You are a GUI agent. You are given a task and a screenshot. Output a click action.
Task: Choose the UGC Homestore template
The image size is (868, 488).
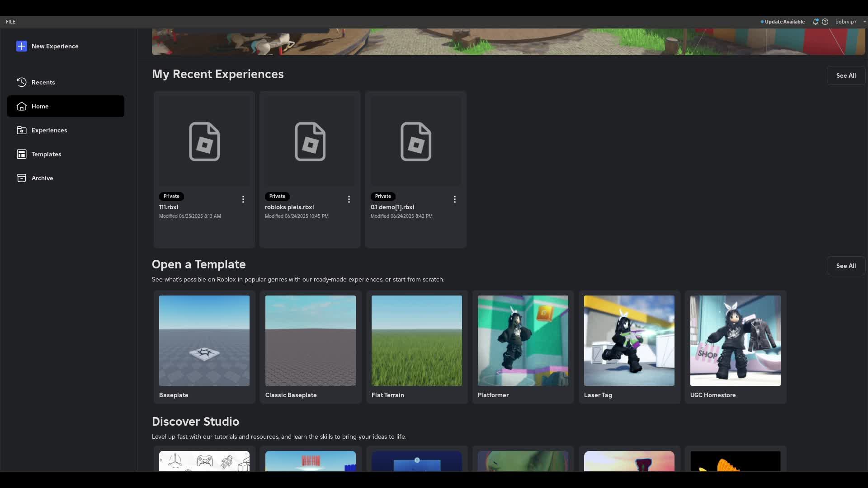pyautogui.click(x=735, y=341)
